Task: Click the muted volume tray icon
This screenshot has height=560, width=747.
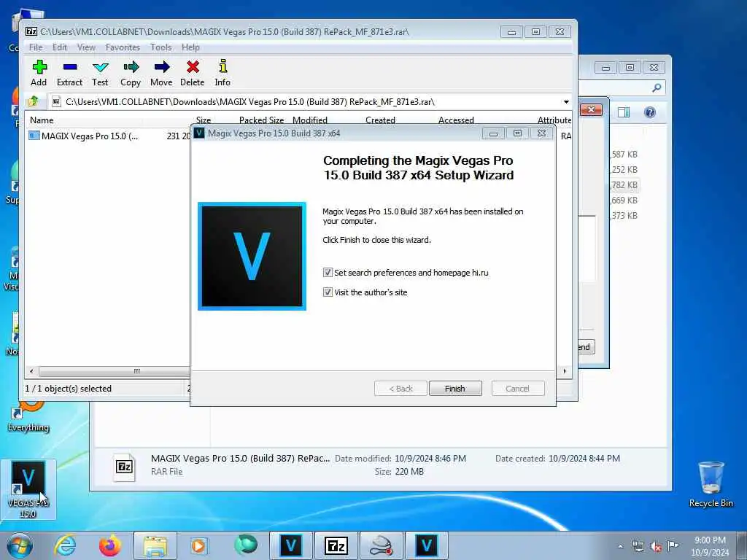Action: pos(656,546)
